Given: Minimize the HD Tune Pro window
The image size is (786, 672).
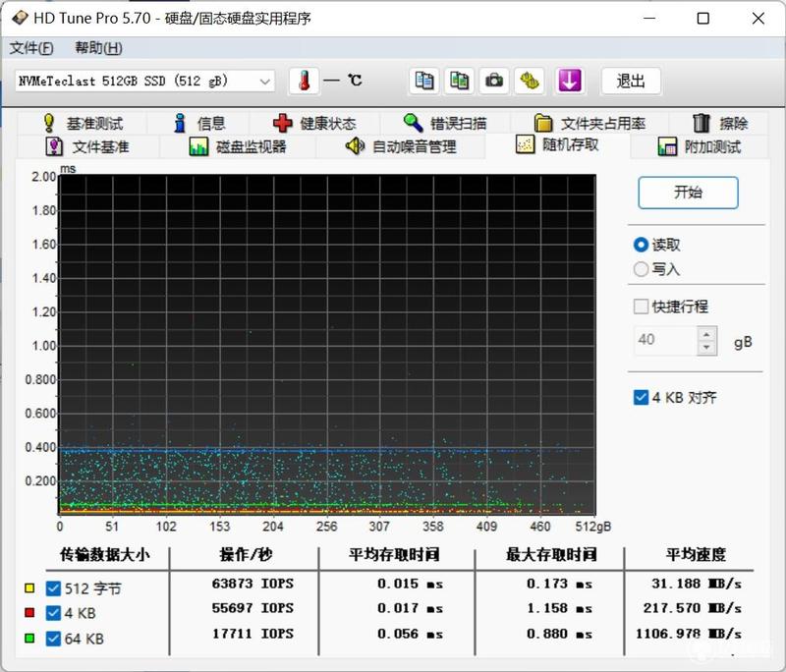Looking at the screenshot, I should (x=649, y=18).
